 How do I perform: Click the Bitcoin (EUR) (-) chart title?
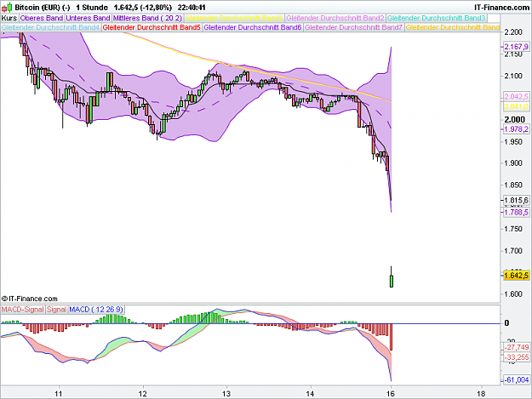click(43, 7)
